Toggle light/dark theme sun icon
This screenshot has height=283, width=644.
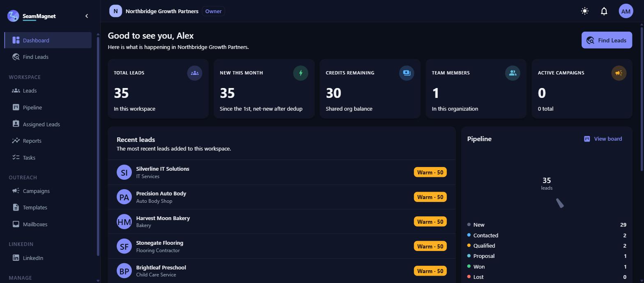[585, 11]
